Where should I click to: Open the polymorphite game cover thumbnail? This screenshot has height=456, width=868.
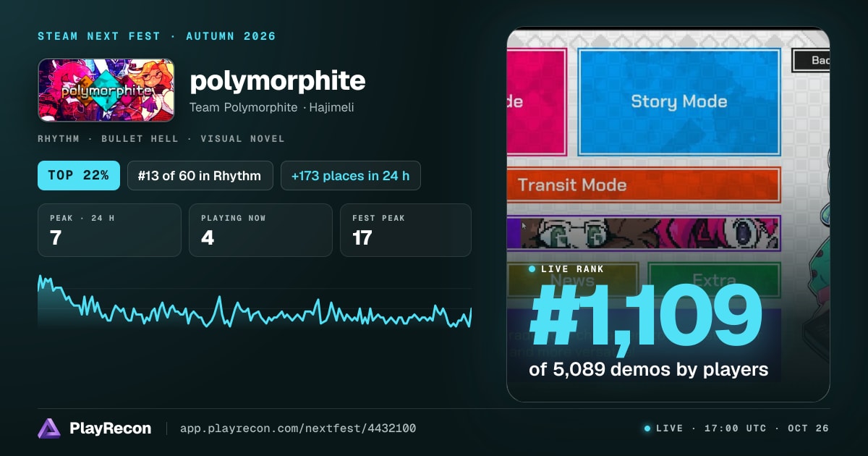pos(106,90)
